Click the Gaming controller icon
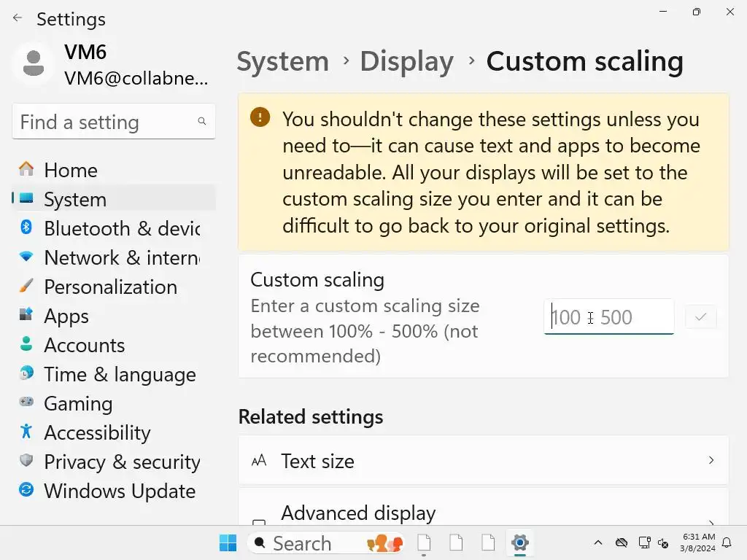Image resolution: width=747 pixels, height=560 pixels. click(26, 402)
